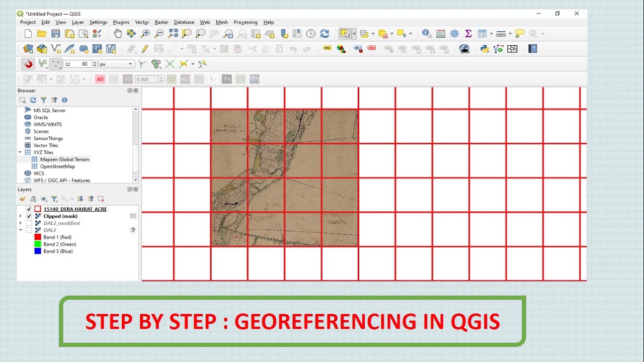
Task: Open the Layer Diagram Options icon
Action: point(341,49)
